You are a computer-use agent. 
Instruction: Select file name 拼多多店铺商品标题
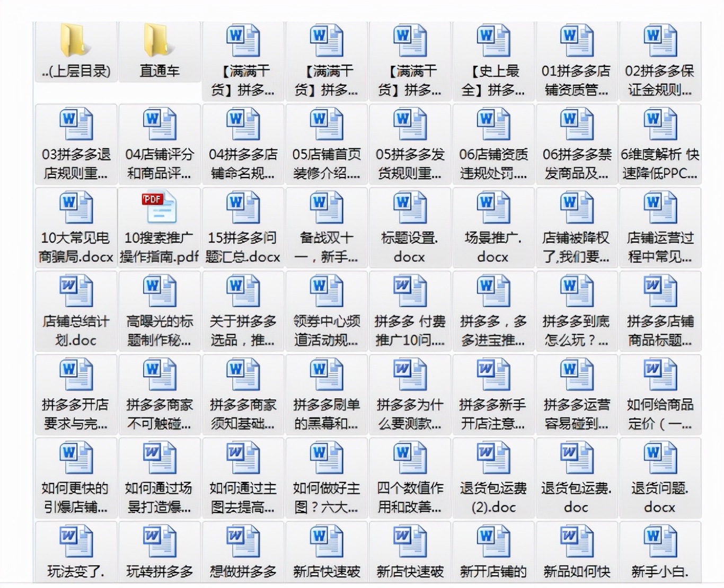point(660,331)
